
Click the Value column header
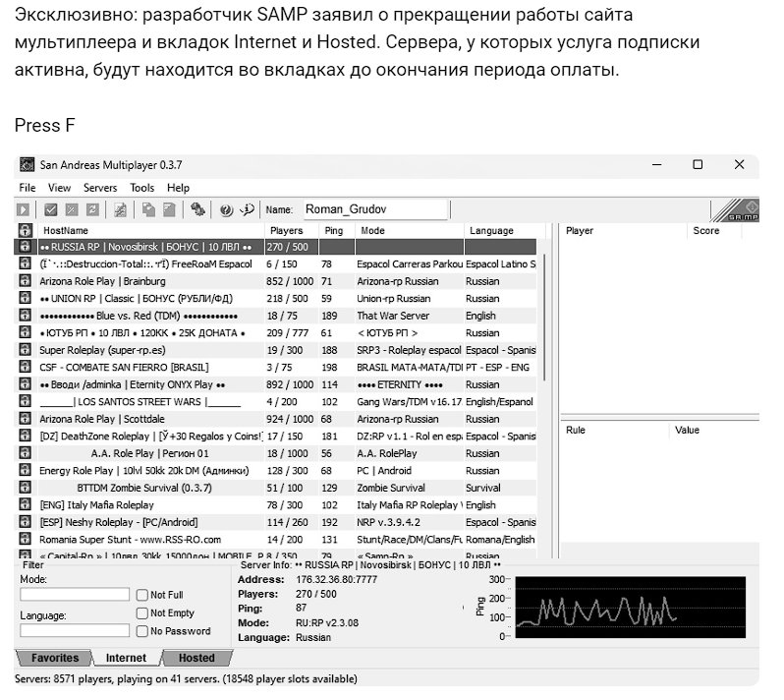click(x=714, y=430)
